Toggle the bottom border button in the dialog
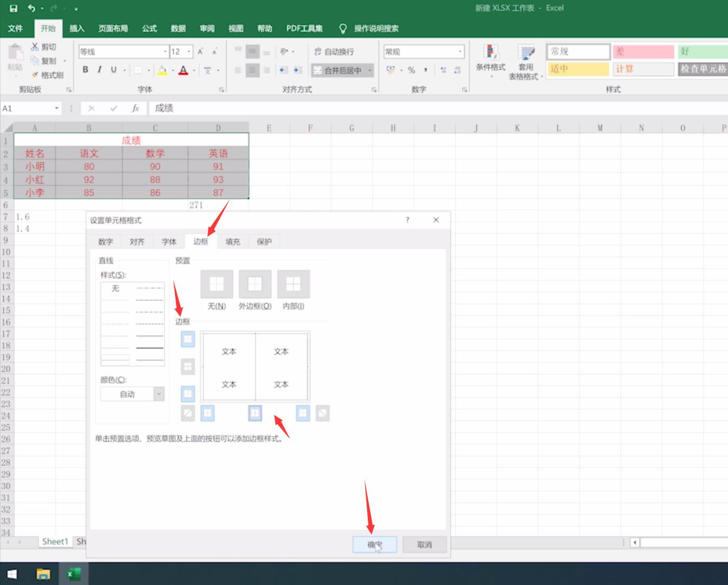728x585 pixels. pos(187,394)
